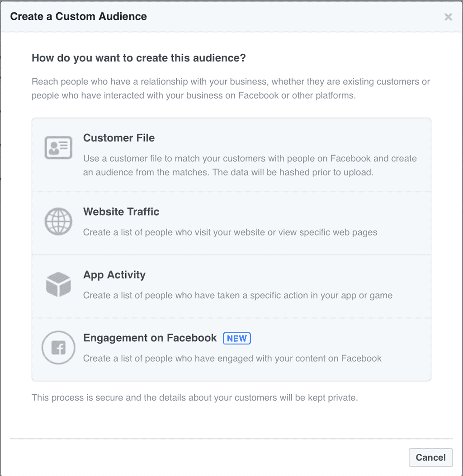This screenshot has height=476, width=463.
Task: Select the cube icon beside App Activity
Action: pos(58,284)
